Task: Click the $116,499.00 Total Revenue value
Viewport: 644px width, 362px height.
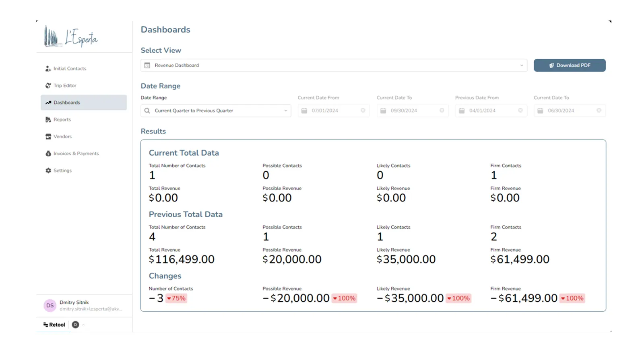Action: (x=182, y=259)
